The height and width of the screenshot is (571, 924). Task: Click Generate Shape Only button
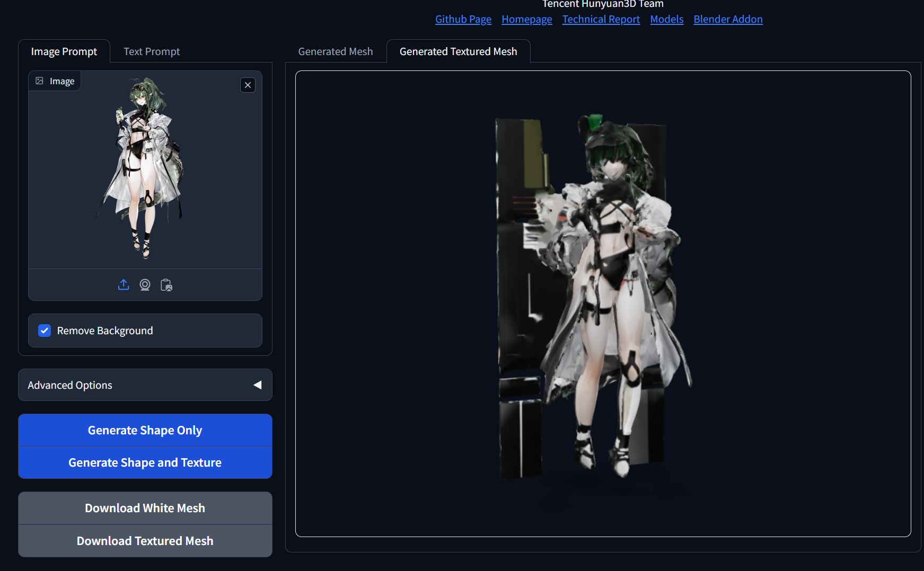(x=145, y=430)
